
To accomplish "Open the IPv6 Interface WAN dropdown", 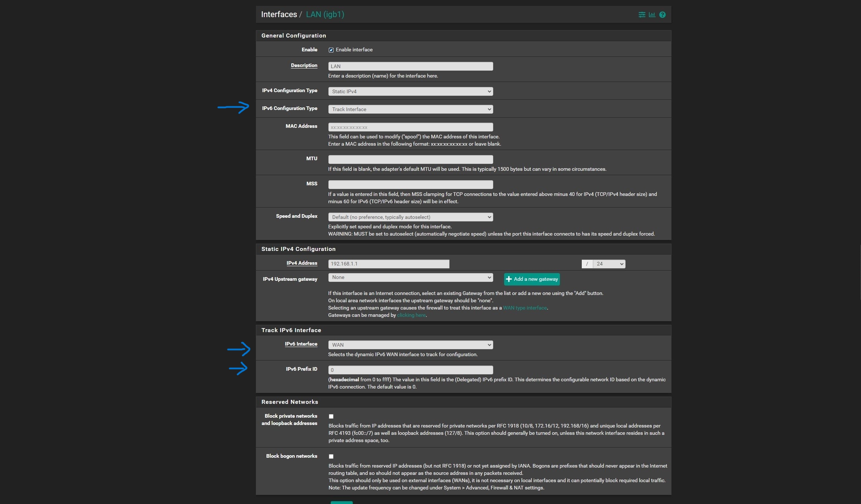I will (410, 345).
